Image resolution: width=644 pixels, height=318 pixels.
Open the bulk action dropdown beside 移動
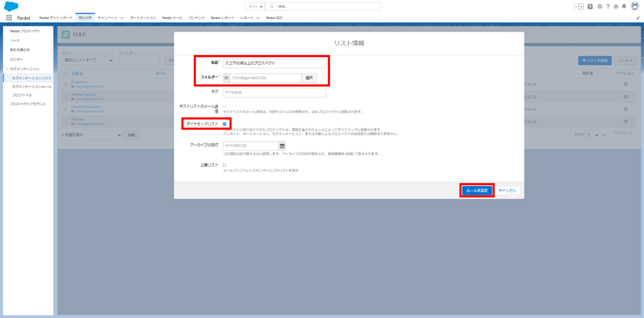(104, 135)
